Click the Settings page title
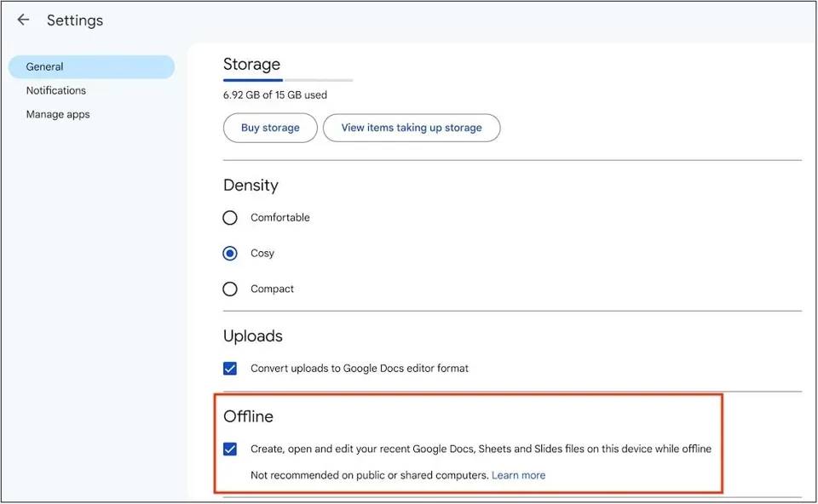The width and height of the screenshot is (818, 504). [75, 20]
